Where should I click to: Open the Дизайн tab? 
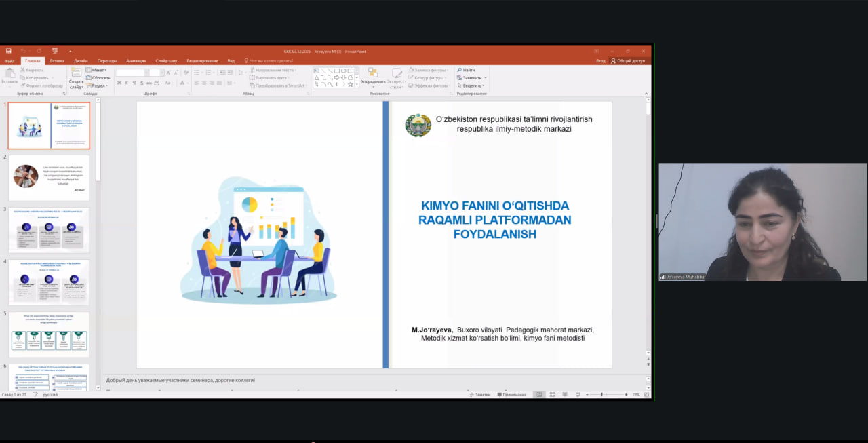pos(81,60)
